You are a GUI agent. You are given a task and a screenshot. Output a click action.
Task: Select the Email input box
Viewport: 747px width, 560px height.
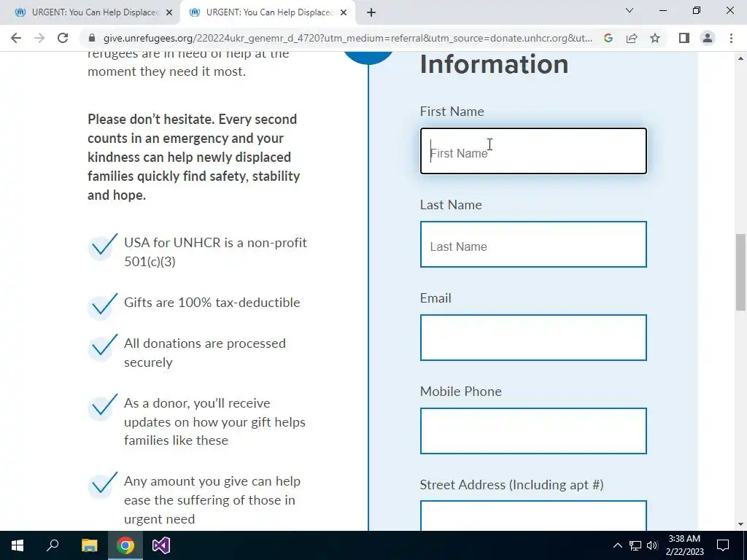click(x=533, y=338)
